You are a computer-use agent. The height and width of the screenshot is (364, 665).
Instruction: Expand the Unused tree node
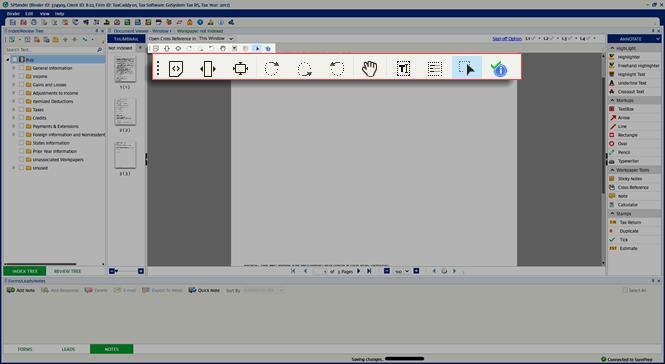tap(14, 168)
